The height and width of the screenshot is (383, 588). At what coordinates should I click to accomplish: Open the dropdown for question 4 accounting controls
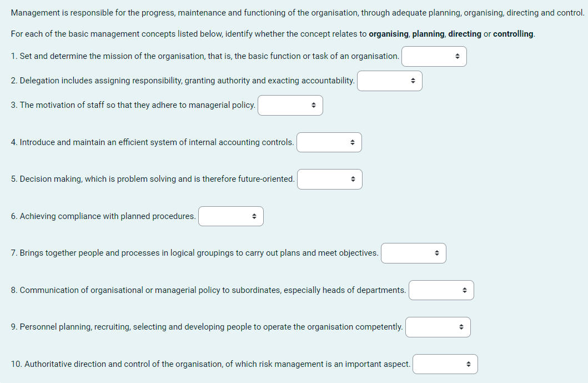tap(329, 142)
